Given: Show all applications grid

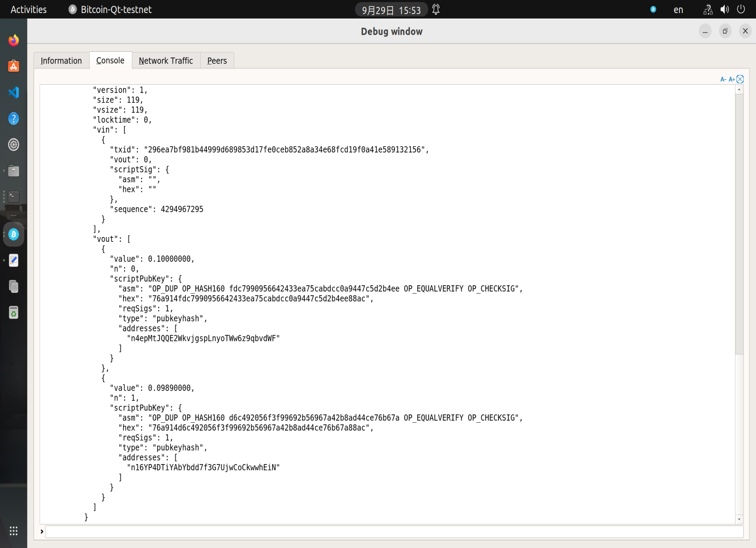Looking at the screenshot, I should [x=13, y=531].
